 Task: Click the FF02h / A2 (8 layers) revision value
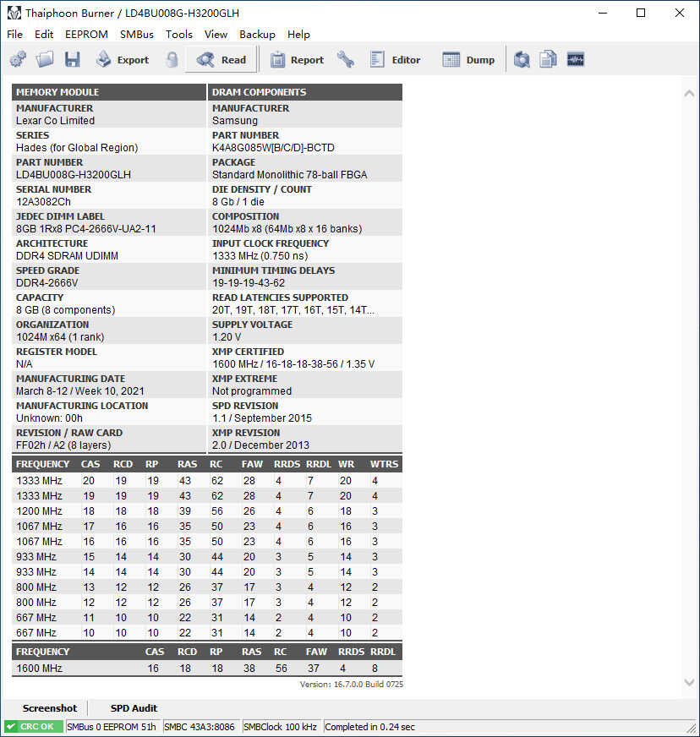pos(63,445)
